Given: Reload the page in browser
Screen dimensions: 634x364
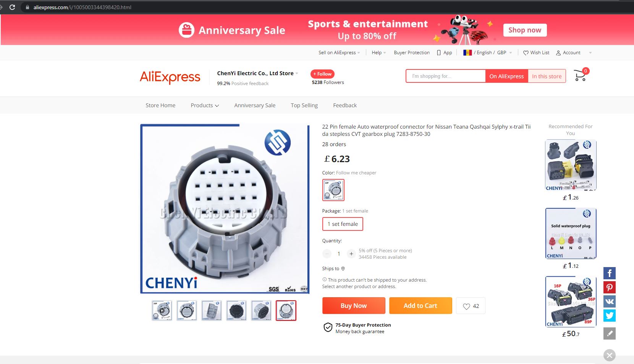Looking at the screenshot, I should coord(12,7).
